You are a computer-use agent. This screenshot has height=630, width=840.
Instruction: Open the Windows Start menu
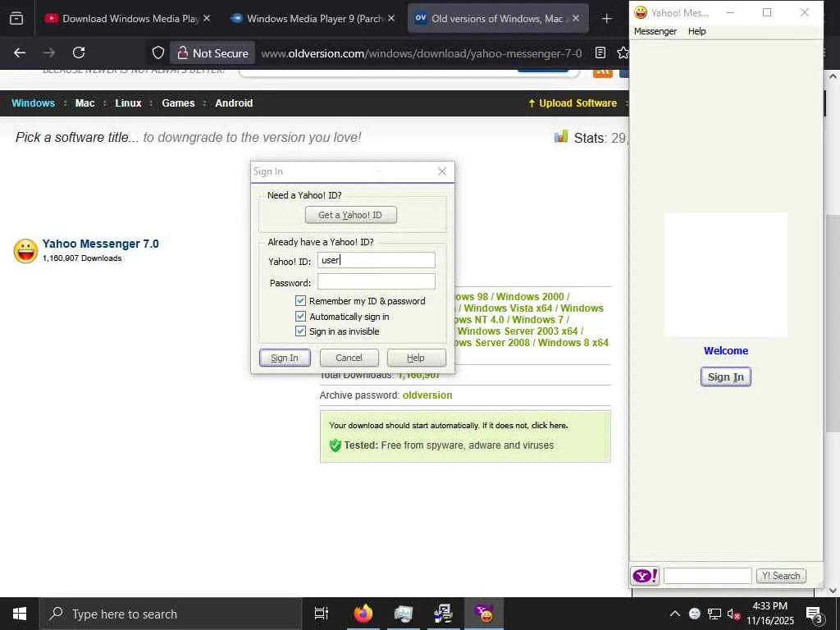click(20, 614)
